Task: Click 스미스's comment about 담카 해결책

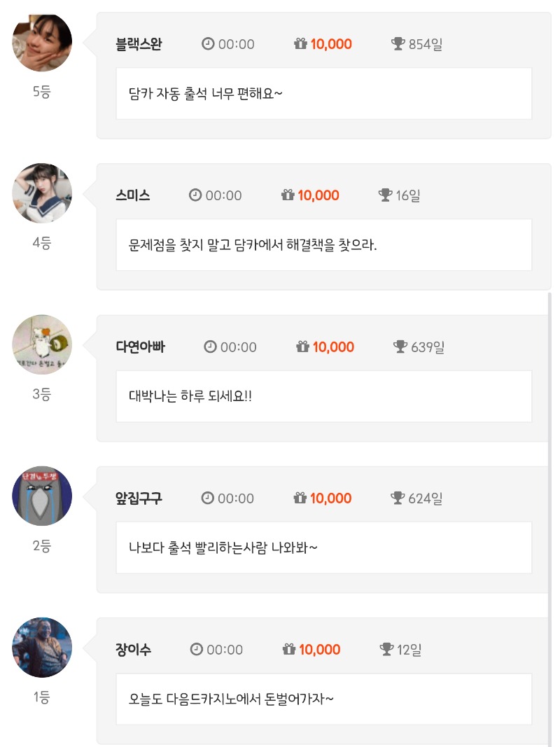Action: point(253,246)
